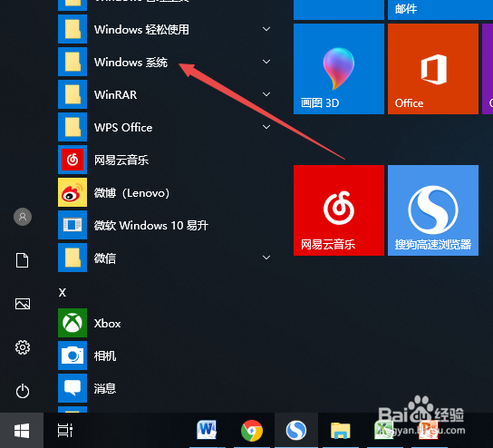The image size is (493, 448).
Task: Open Pictures from the Start sidebar
Action: (23, 304)
